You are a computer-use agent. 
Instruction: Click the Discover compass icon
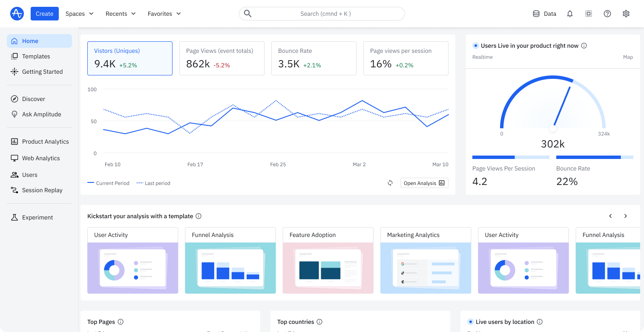click(14, 99)
